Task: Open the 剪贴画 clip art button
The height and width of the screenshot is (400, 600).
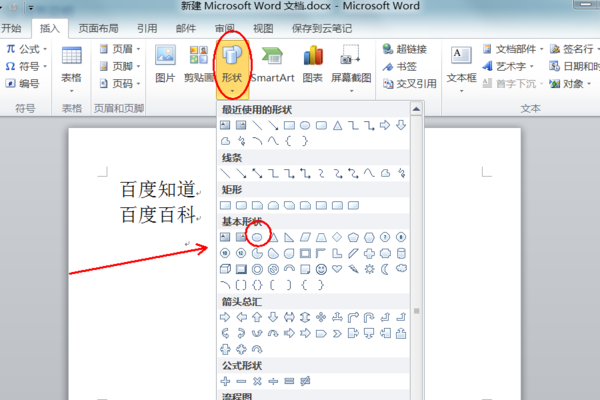Action: click(x=199, y=64)
